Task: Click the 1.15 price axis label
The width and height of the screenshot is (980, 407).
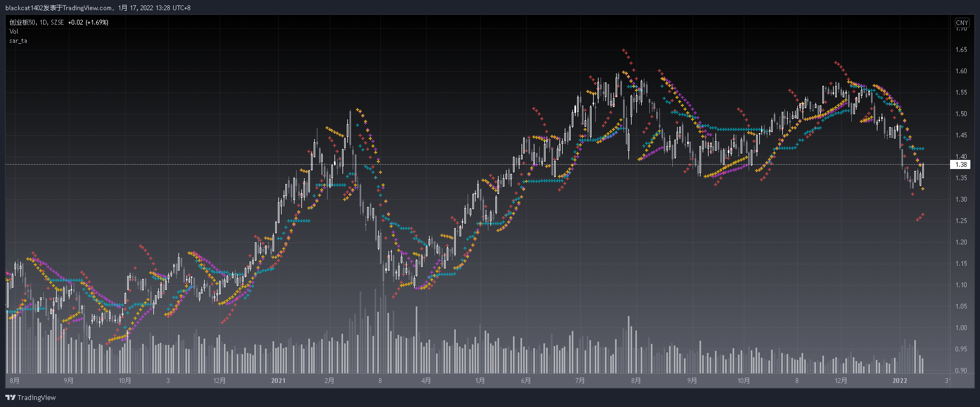Action: pos(961,264)
